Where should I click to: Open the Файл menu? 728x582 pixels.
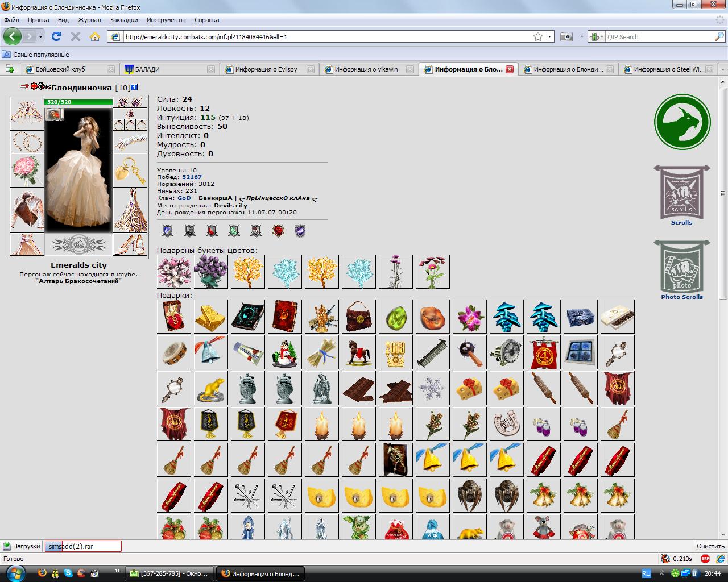click(11, 20)
